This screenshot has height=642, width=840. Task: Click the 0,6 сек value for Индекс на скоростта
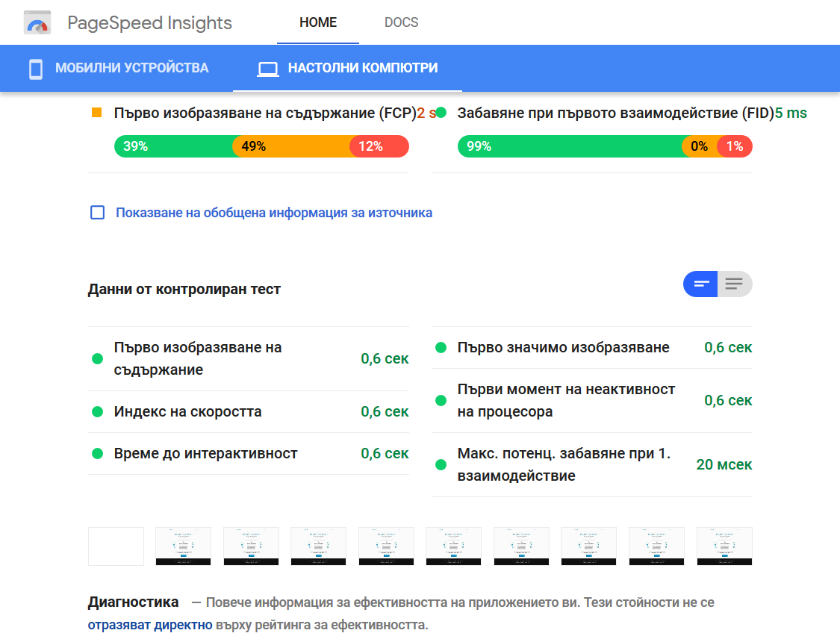click(385, 412)
